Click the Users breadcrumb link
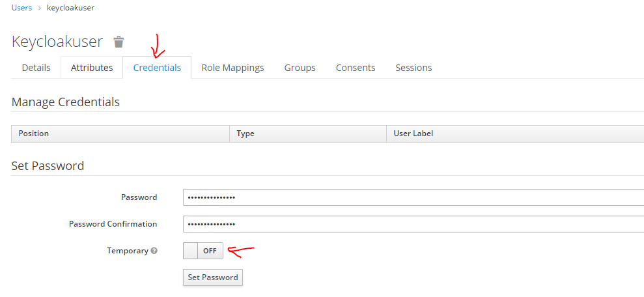 (x=21, y=8)
